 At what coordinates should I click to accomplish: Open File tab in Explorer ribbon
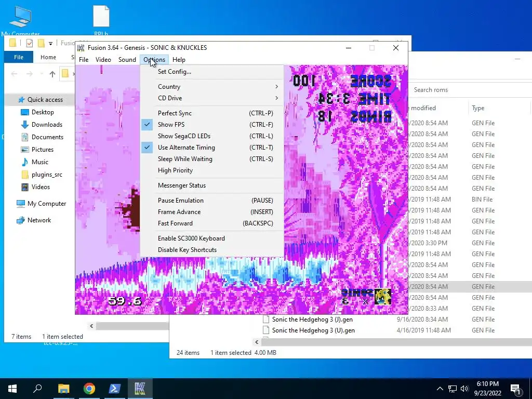point(19,57)
